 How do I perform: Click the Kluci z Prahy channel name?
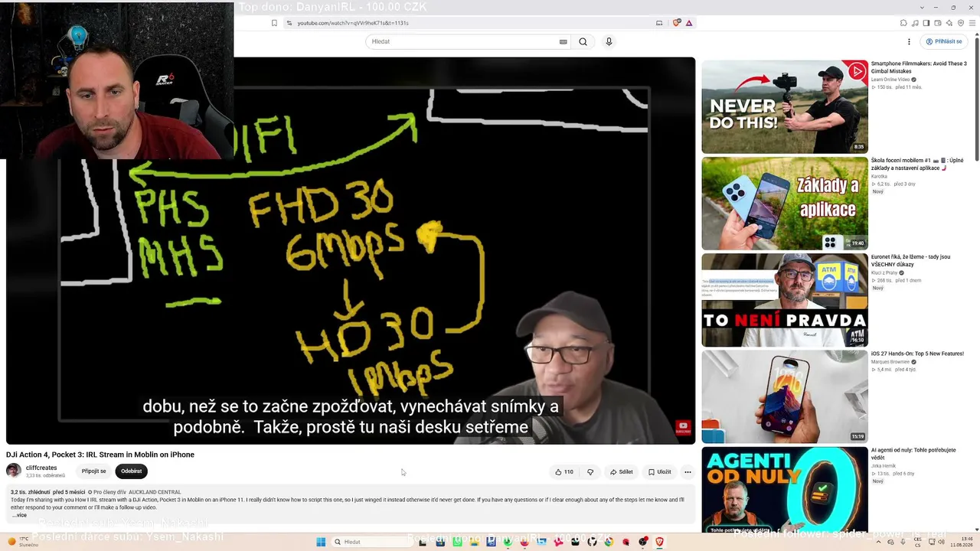pyautogui.click(x=884, y=272)
